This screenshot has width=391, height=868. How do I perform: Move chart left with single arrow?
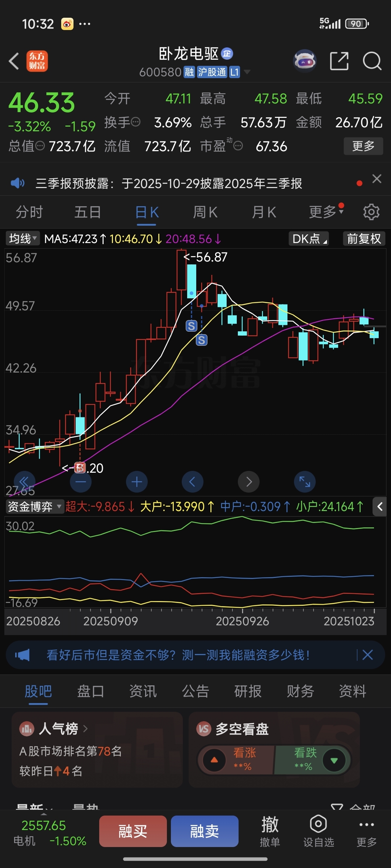pyautogui.click(x=193, y=482)
